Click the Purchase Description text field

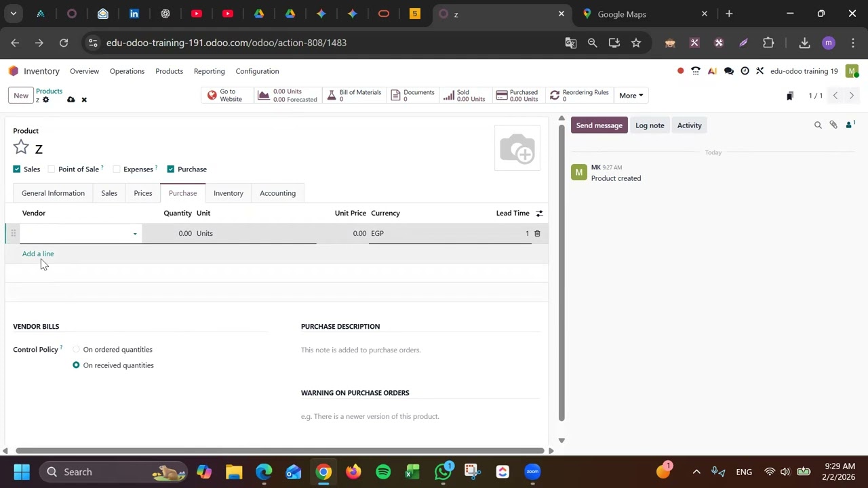point(420,350)
